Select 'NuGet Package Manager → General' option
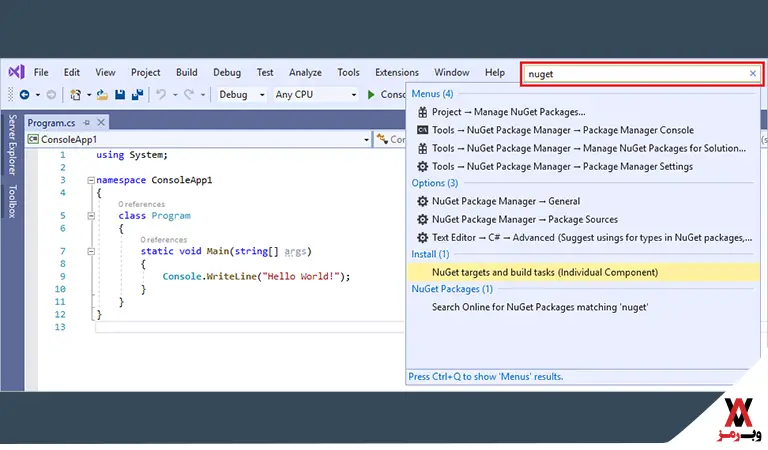 point(583,201)
